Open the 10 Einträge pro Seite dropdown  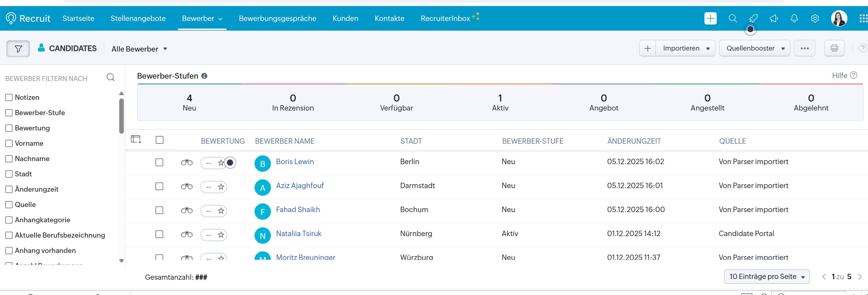coord(767,276)
